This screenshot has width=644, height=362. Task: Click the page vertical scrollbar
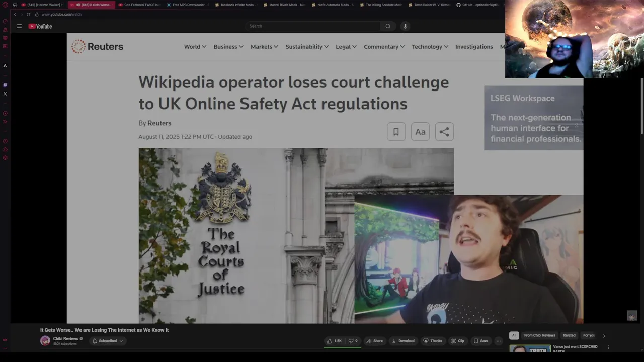(641, 106)
